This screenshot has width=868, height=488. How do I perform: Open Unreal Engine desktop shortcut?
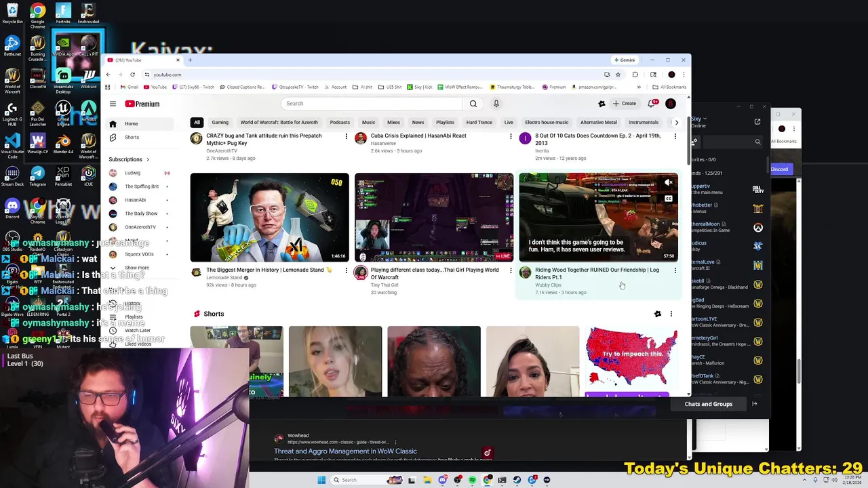point(63,113)
